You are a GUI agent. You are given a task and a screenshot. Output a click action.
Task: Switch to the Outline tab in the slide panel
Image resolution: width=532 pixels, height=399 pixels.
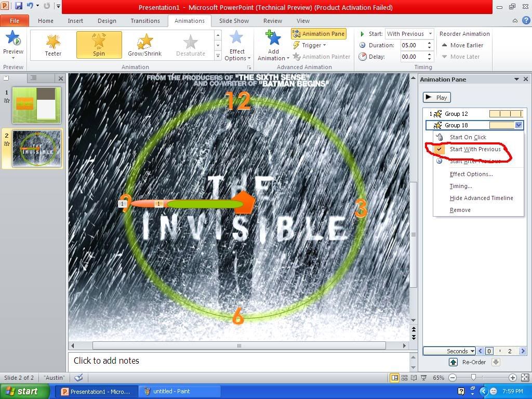pos(34,78)
